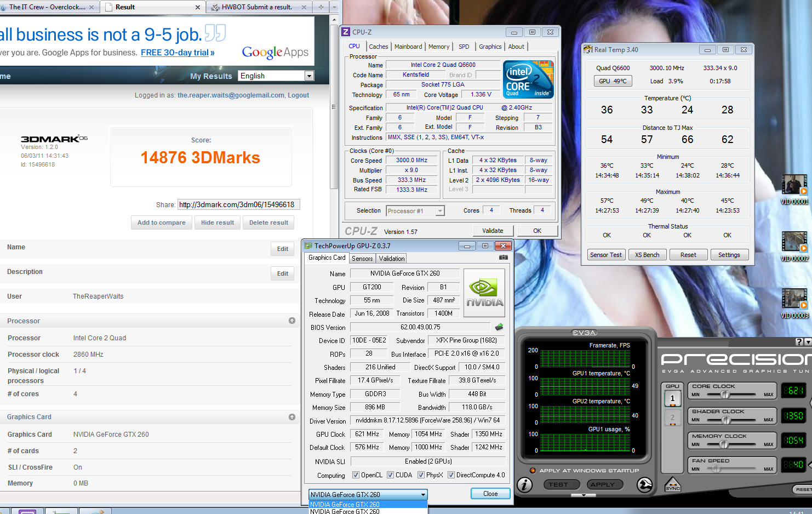Click the Validate button in CPU-Z
812x514 pixels.
click(x=493, y=231)
